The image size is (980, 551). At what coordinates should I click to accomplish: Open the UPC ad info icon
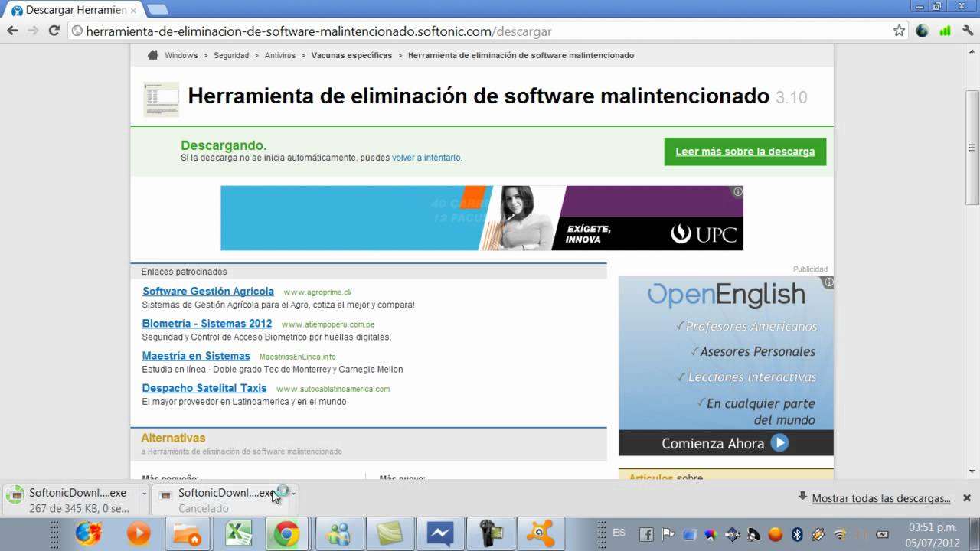pyautogui.click(x=737, y=192)
